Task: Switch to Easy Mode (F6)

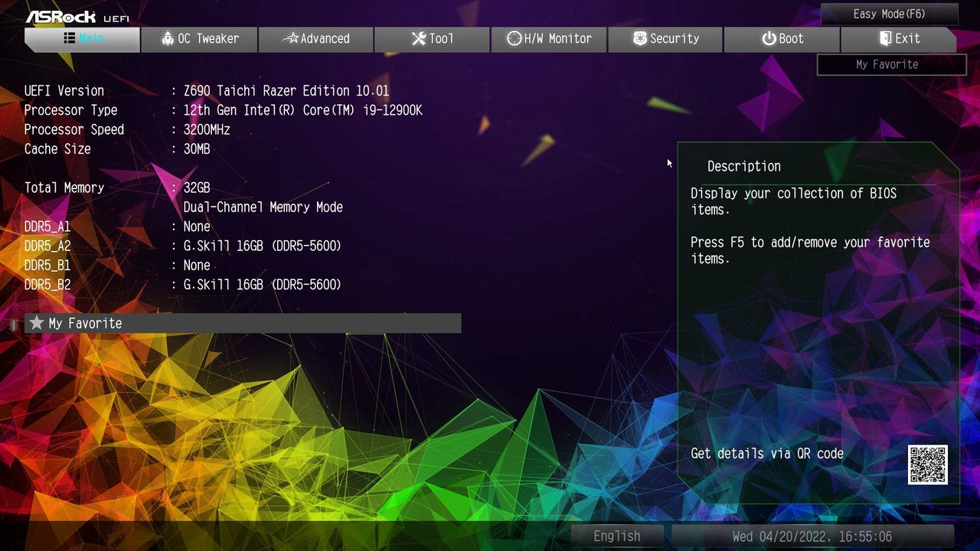Action: [889, 14]
